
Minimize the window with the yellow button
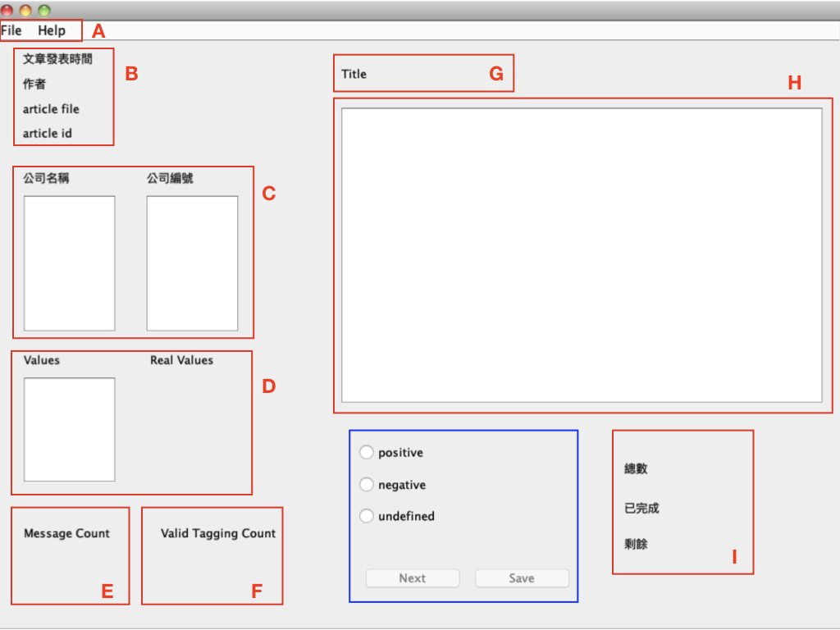point(25,10)
